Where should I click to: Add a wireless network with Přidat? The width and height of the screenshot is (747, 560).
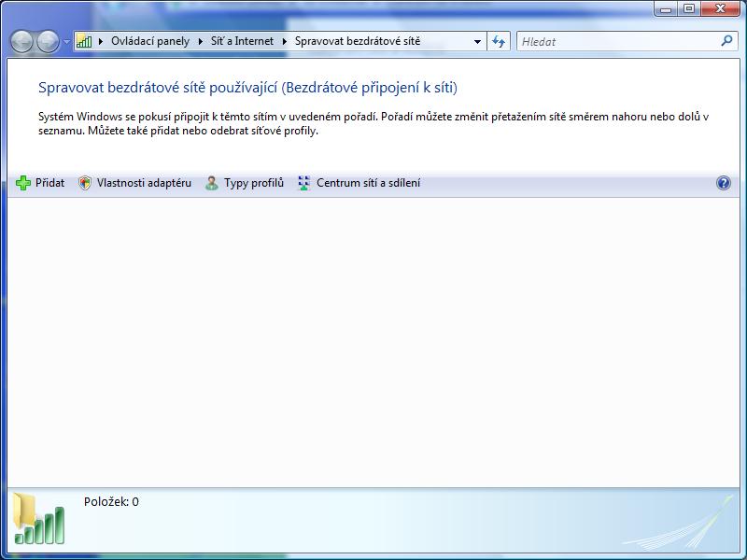click(41, 183)
